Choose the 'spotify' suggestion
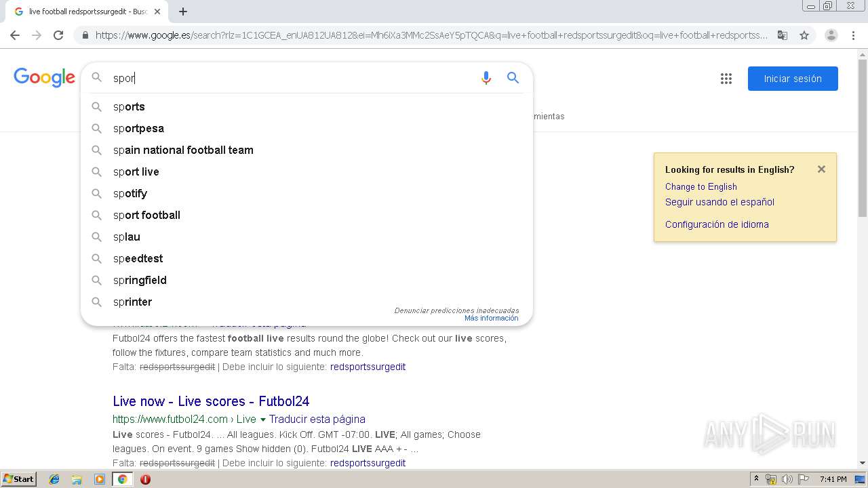Image resolution: width=868 pixels, height=488 pixels. point(307,193)
